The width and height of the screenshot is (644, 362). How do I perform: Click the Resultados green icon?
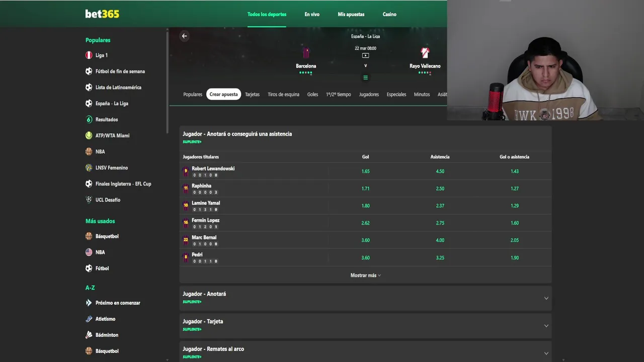[89, 120]
